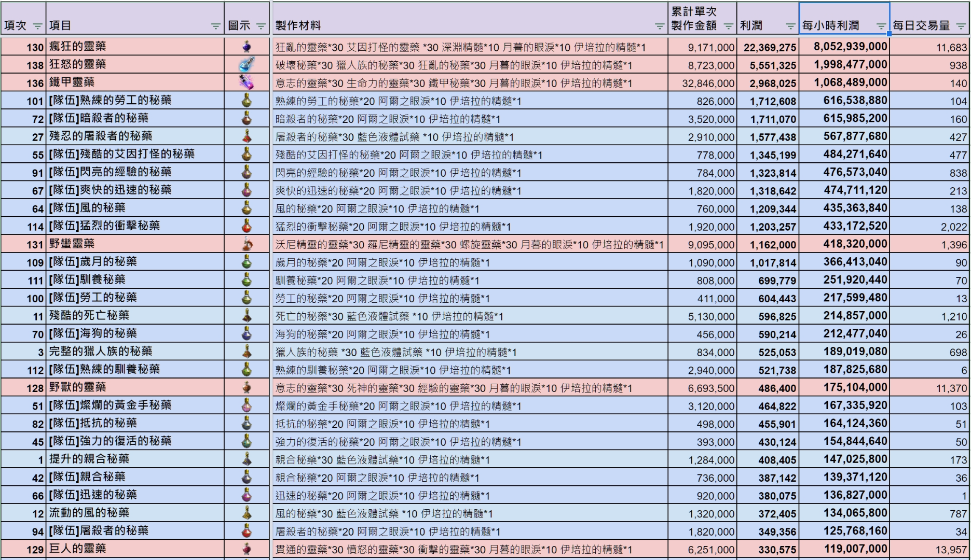
Task: Click the icon for [隊伍]閃亮的經驗的秘藥
Action: click(x=247, y=172)
